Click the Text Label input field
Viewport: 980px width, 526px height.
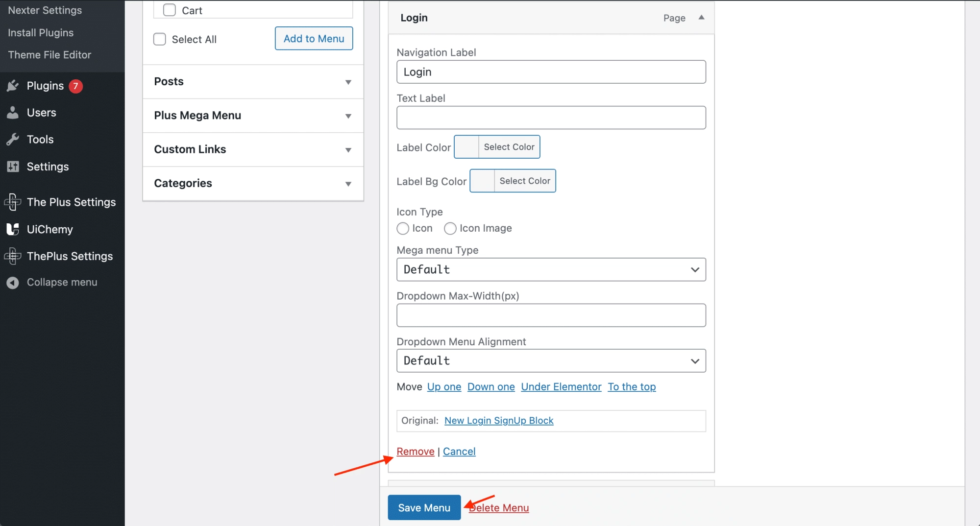(551, 118)
